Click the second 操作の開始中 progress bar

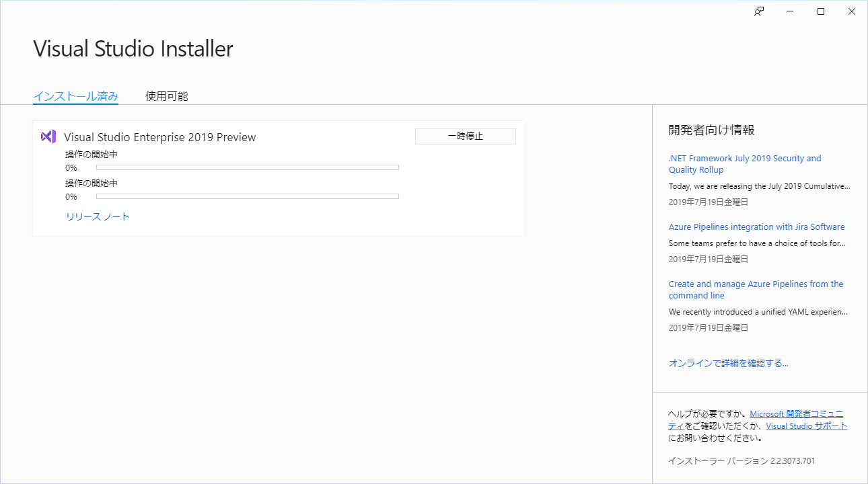pyautogui.click(x=248, y=196)
